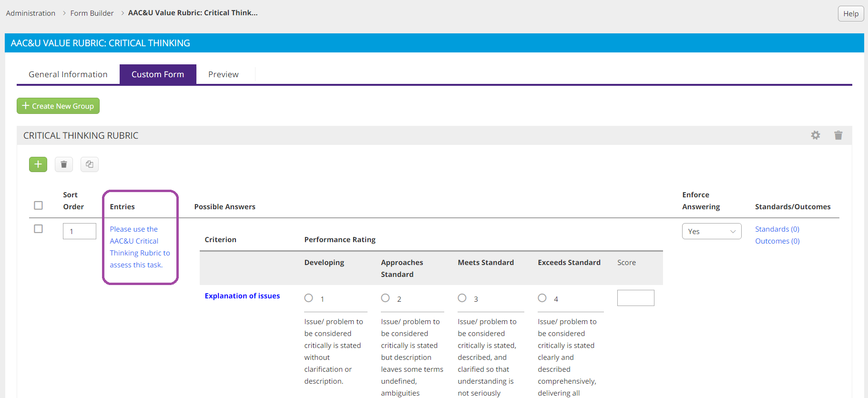The image size is (868, 398).
Task: Go to Form Builder breadcrumb
Action: [x=92, y=13]
